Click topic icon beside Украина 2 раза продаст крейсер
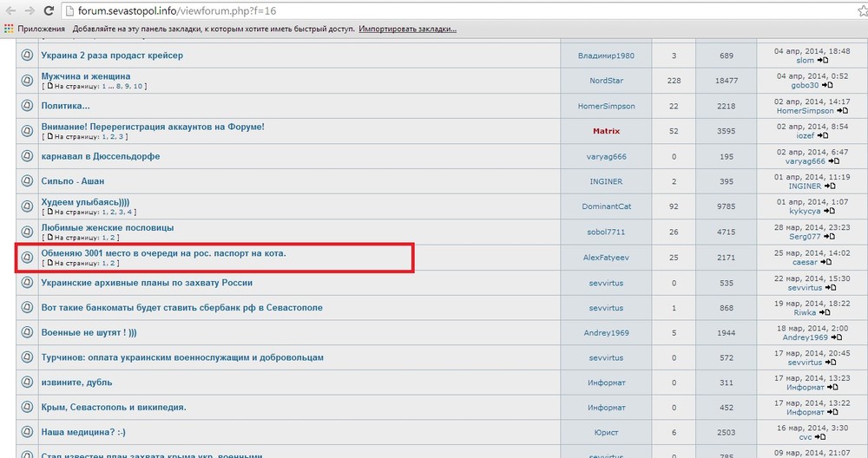The width and height of the screenshot is (868, 458). (27, 56)
